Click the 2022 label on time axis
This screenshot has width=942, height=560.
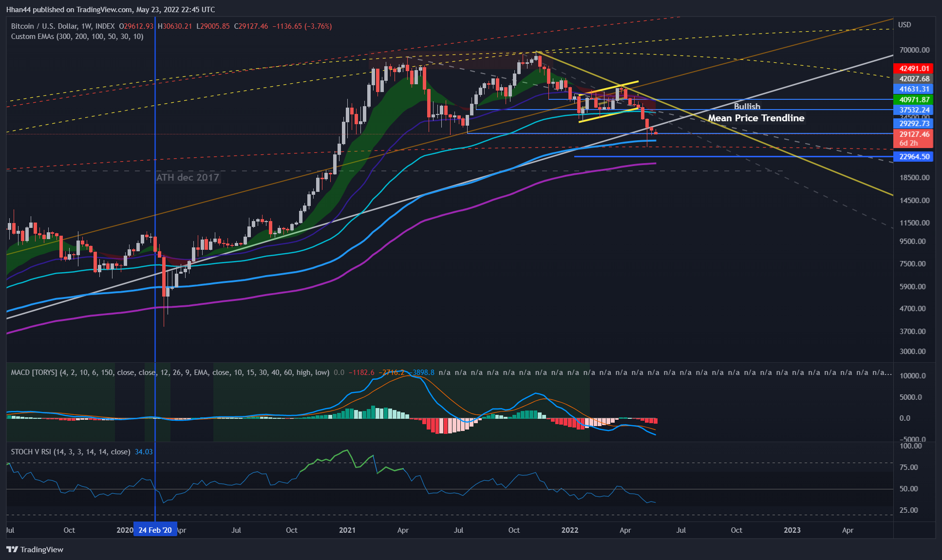pos(570,530)
